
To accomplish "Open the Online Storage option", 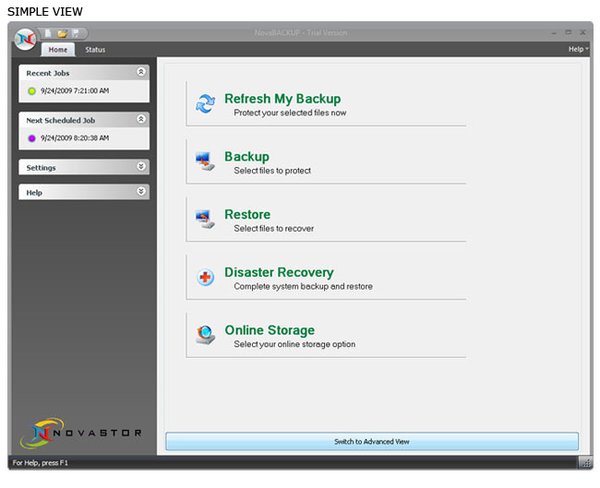I will click(x=326, y=335).
